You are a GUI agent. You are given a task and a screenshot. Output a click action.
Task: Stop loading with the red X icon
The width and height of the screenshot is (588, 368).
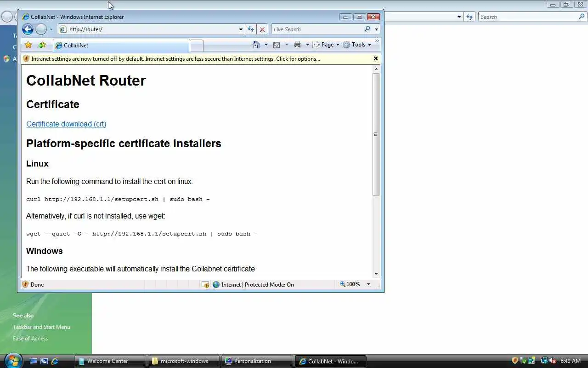[262, 29]
